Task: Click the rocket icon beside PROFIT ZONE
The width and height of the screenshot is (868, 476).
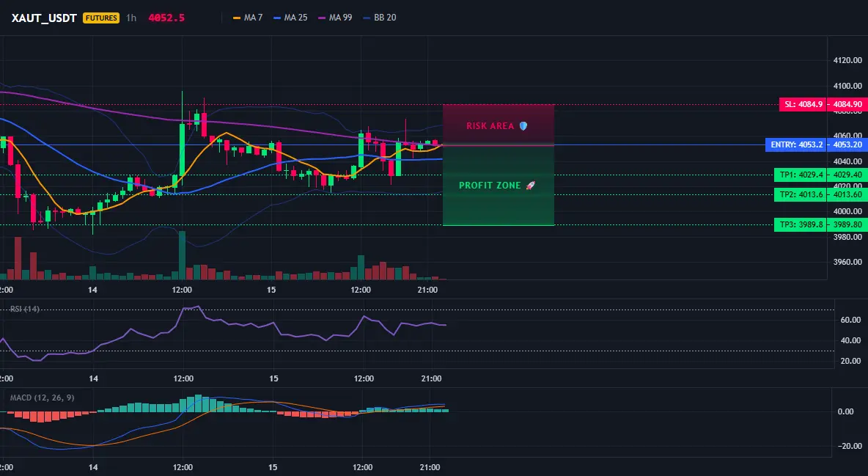Action: click(x=530, y=186)
